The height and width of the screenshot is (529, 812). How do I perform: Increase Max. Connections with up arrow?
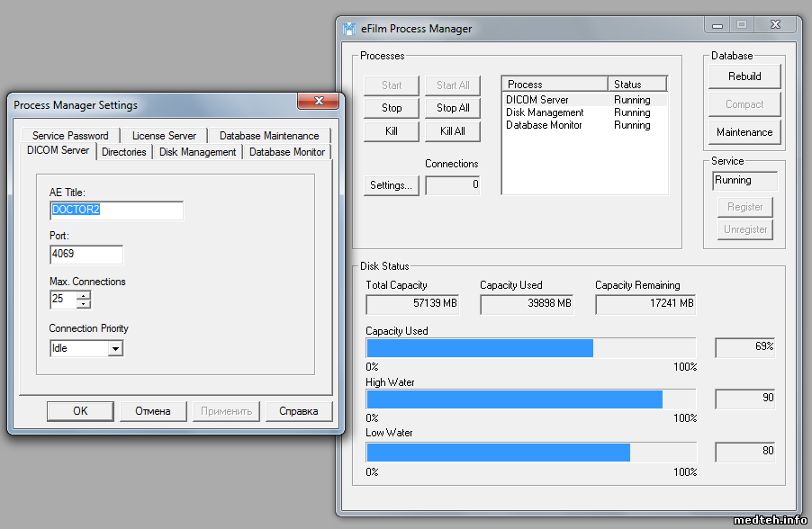[84, 295]
